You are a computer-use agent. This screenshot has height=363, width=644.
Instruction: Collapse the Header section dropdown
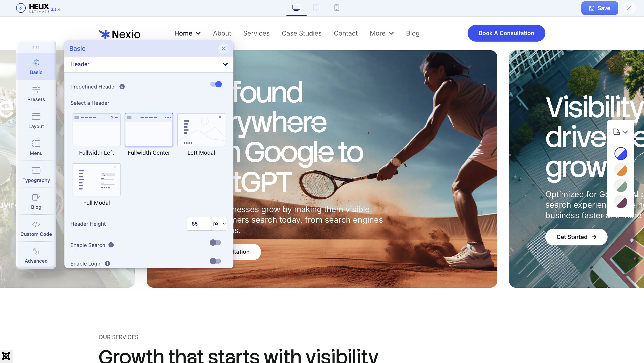click(225, 64)
